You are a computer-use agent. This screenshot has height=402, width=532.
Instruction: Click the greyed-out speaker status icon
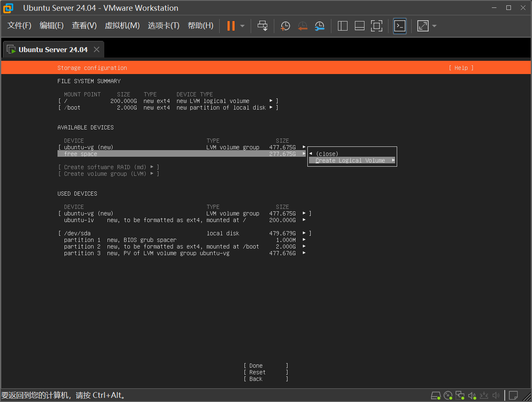coord(496,395)
